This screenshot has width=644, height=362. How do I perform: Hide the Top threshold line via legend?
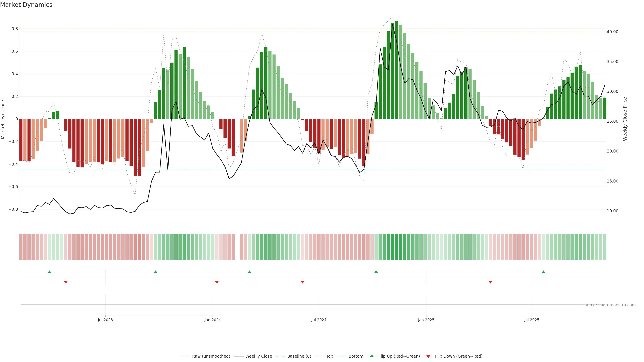[330, 356]
